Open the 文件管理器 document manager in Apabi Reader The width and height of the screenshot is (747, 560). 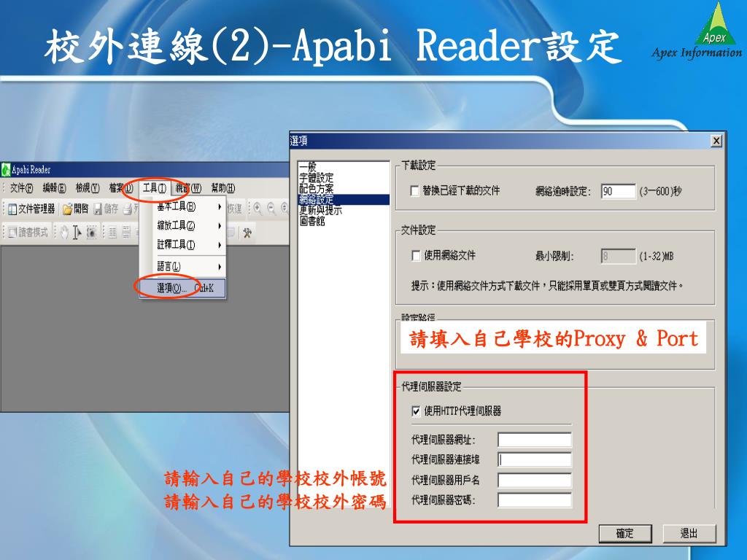click(31, 209)
